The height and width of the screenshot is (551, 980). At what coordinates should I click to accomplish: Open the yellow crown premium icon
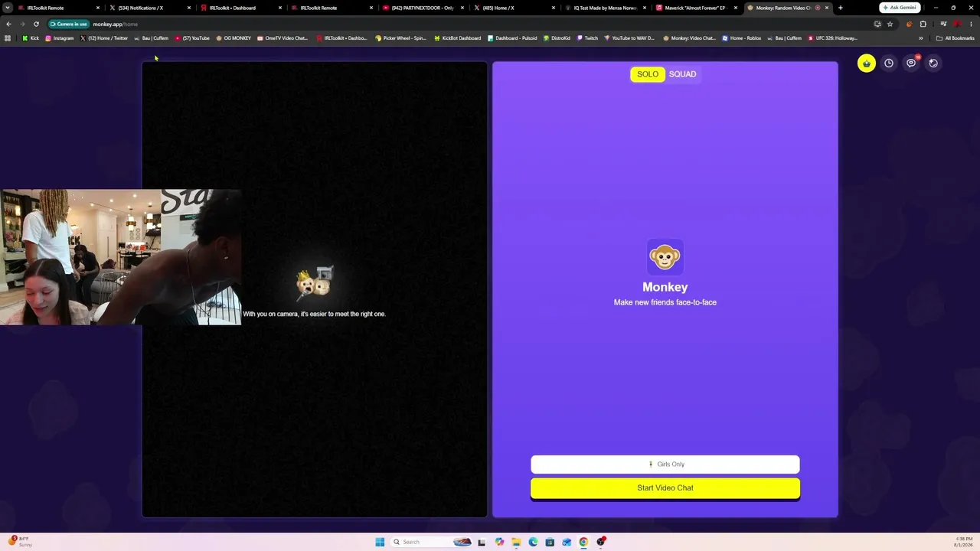[866, 64]
